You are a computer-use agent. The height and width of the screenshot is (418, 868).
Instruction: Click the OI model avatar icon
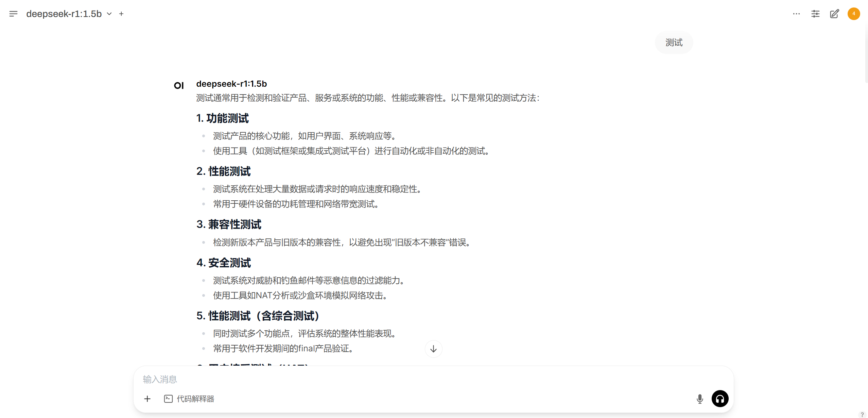tap(179, 85)
